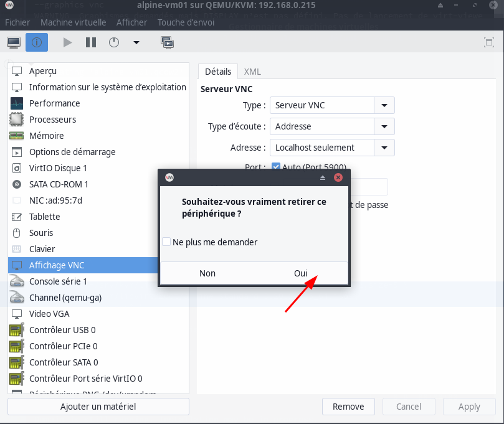Select Processeurs in hardware list
This screenshot has width=504, height=424.
[52, 120]
